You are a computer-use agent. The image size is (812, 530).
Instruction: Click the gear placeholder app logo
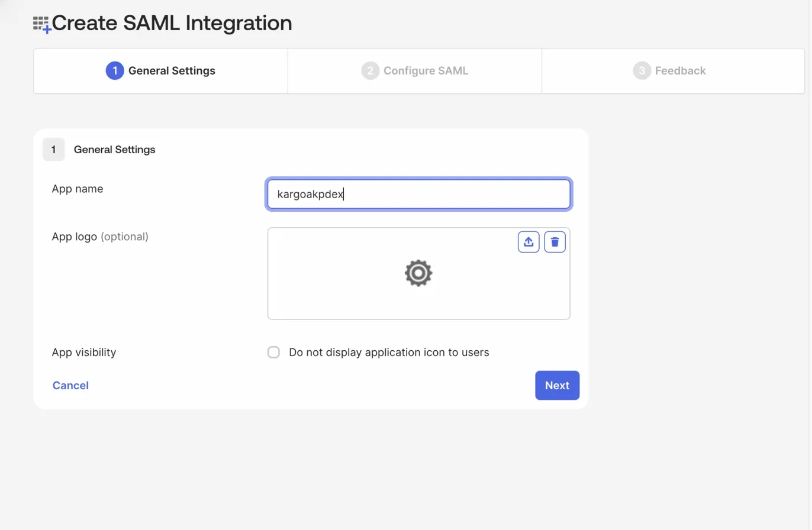(418, 273)
